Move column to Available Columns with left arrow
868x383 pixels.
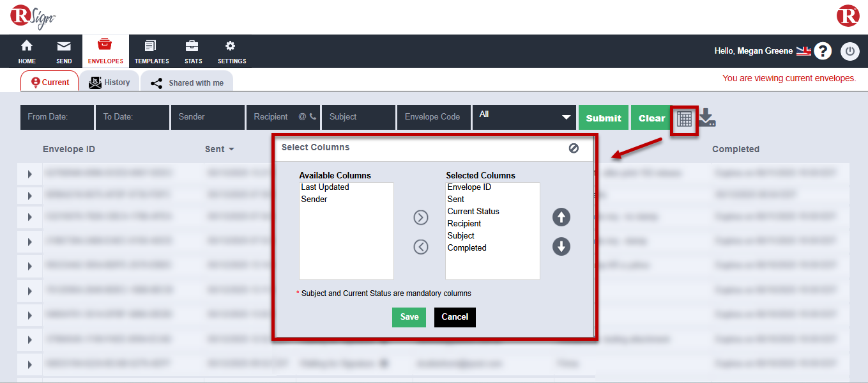(420, 246)
